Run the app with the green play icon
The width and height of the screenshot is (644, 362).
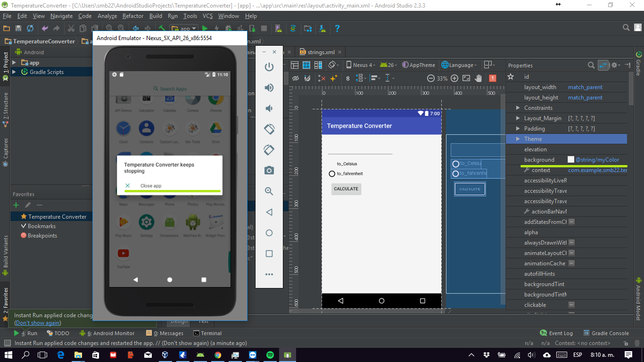[x=205, y=28]
